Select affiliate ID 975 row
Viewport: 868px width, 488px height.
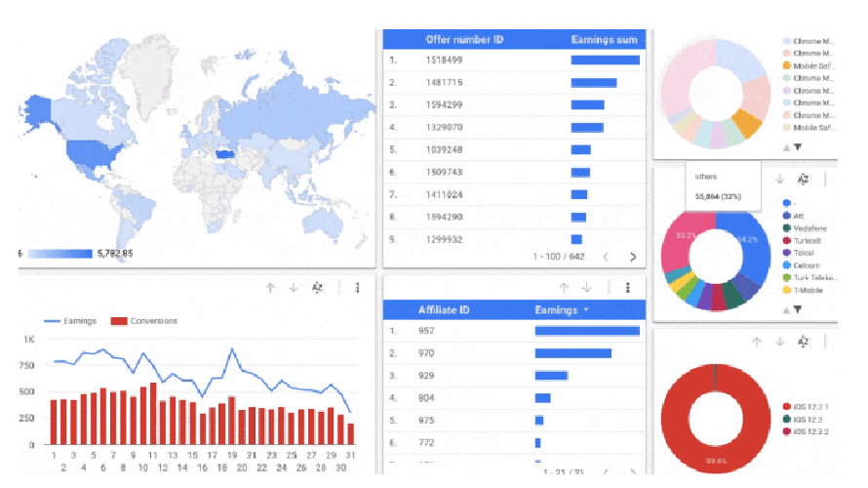tap(514, 421)
